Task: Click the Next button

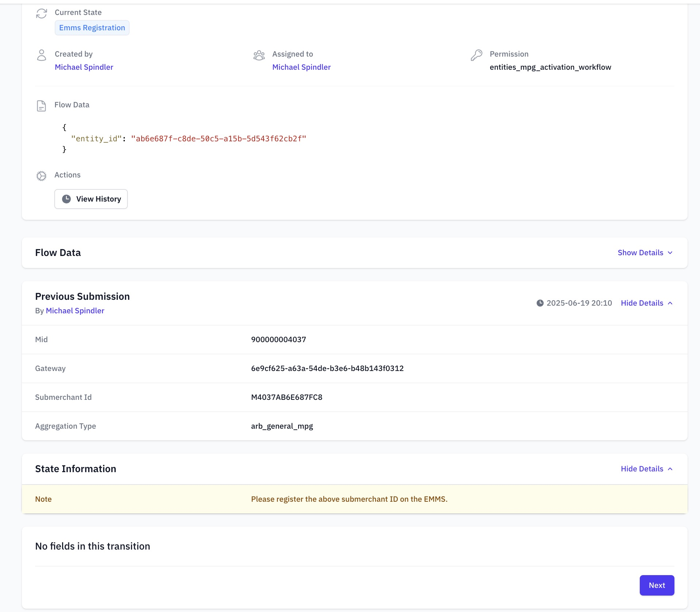Action: (x=657, y=585)
